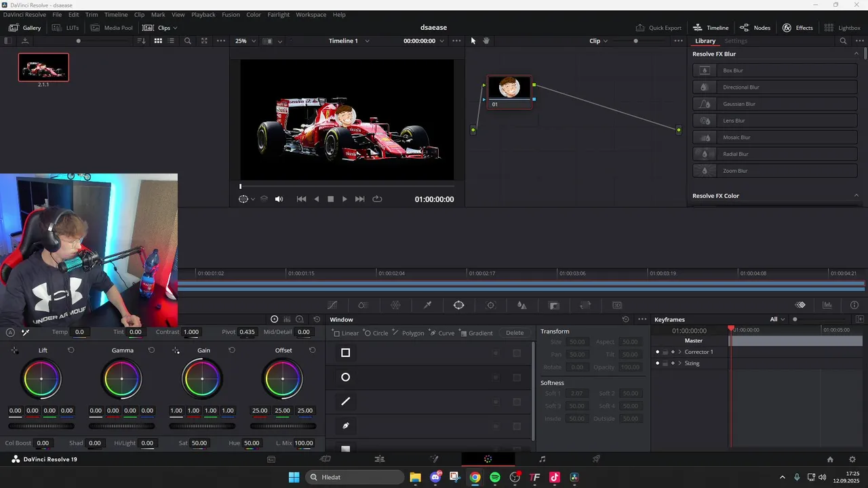
Task: Toggle loop playback in viewer
Action: (378, 199)
